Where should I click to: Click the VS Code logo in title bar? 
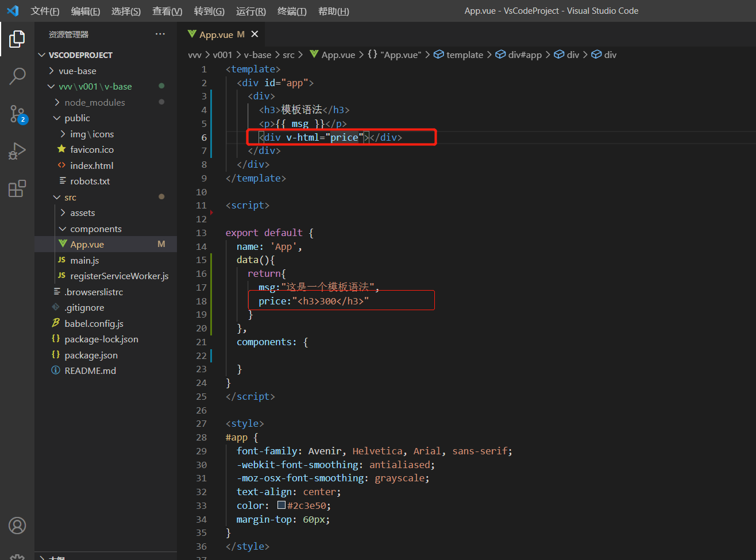pyautogui.click(x=13, y=11)
